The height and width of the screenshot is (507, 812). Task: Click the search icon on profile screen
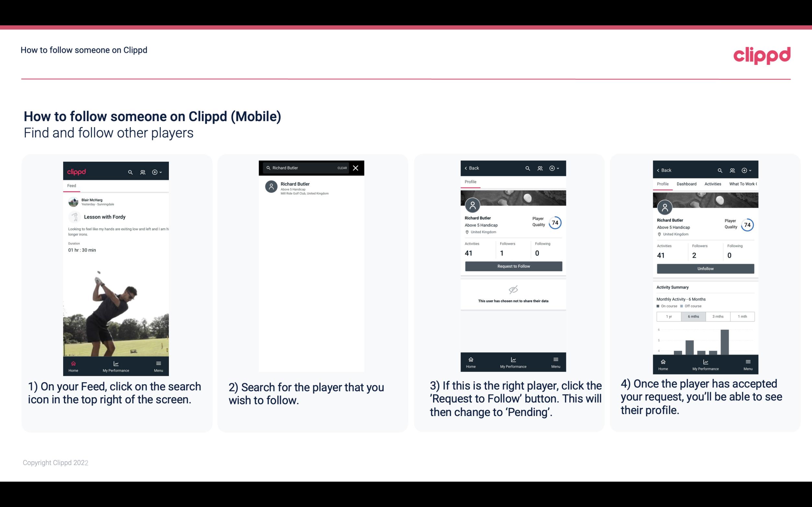pos(527,168)
